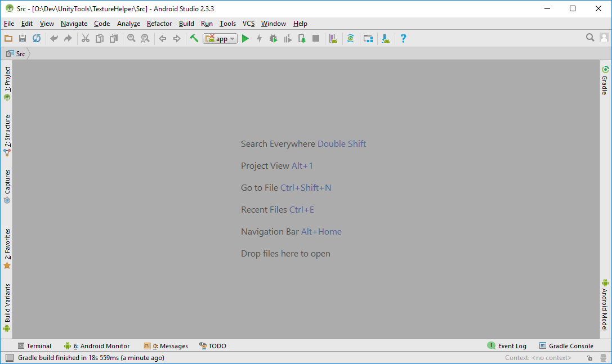Image resolution: width=612 pixels, height=364 pixels.
Task: Open the Messages tool window
Action: pos(166,345)
